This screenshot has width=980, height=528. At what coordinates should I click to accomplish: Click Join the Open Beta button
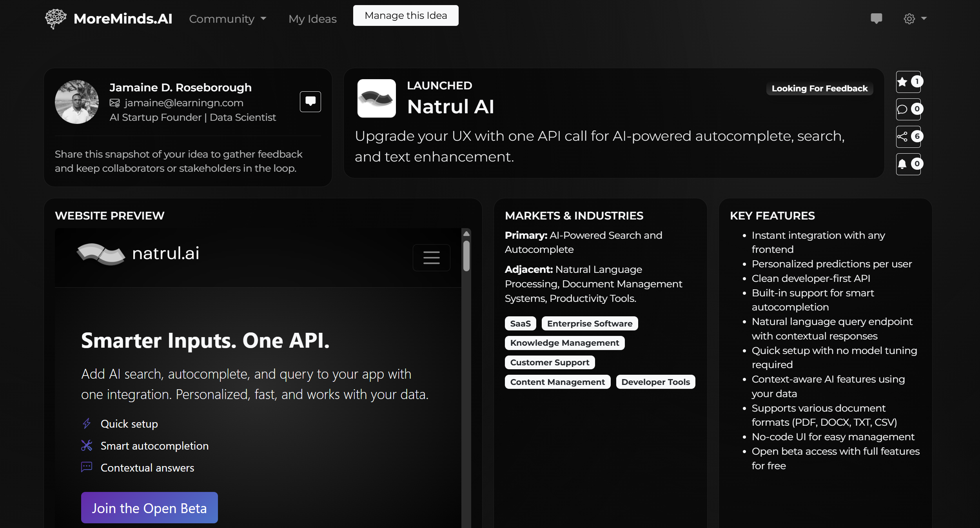click(x=149, y=508)
